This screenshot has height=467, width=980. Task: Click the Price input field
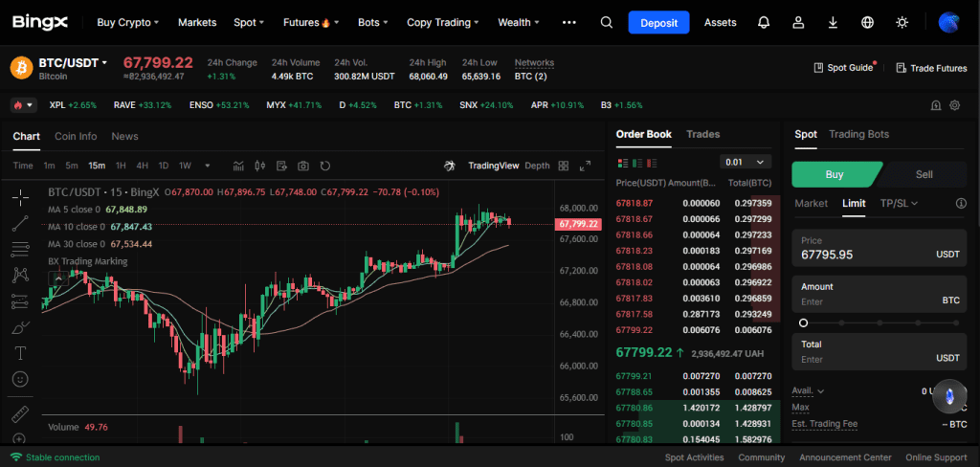tap(880, 248)
